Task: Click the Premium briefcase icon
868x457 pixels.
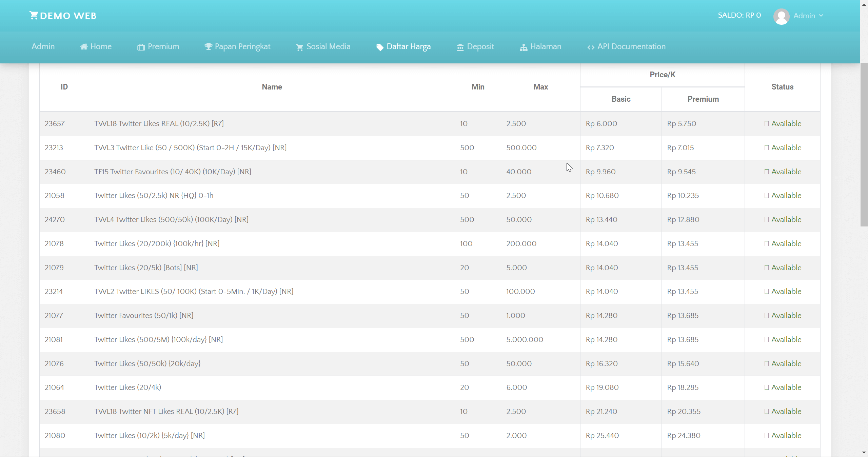Action: 141,47
